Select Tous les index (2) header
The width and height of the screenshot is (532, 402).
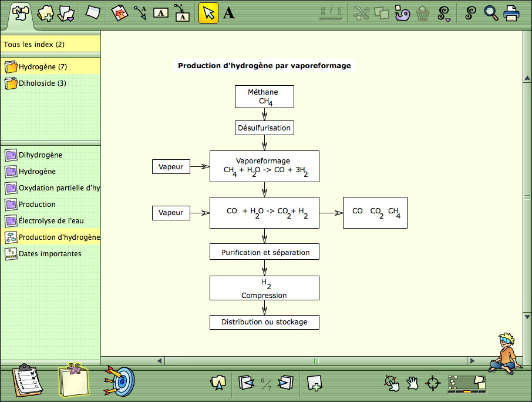tap(50, 44)
